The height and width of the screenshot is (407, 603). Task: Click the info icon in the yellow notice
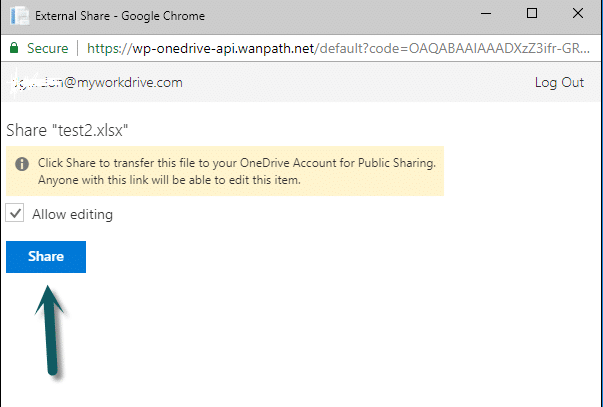click(20, 162)
